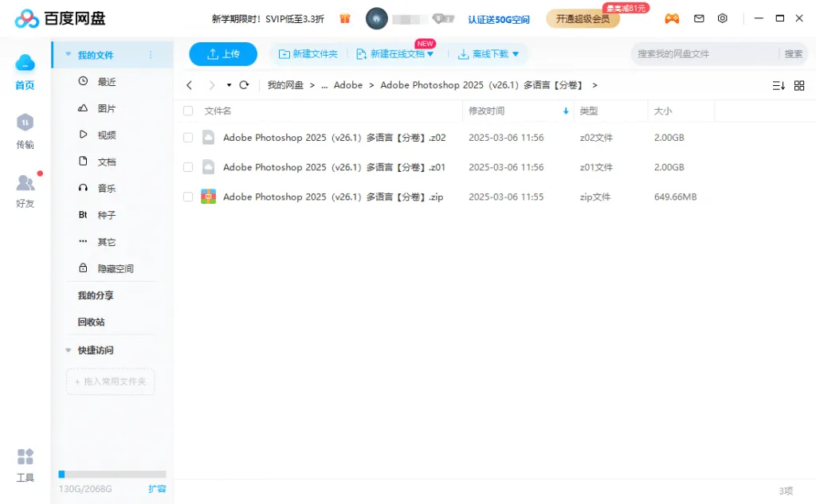Tick the checkbox for the .z01 file
This screenshot has height=504, width=816.
[188, 167]
